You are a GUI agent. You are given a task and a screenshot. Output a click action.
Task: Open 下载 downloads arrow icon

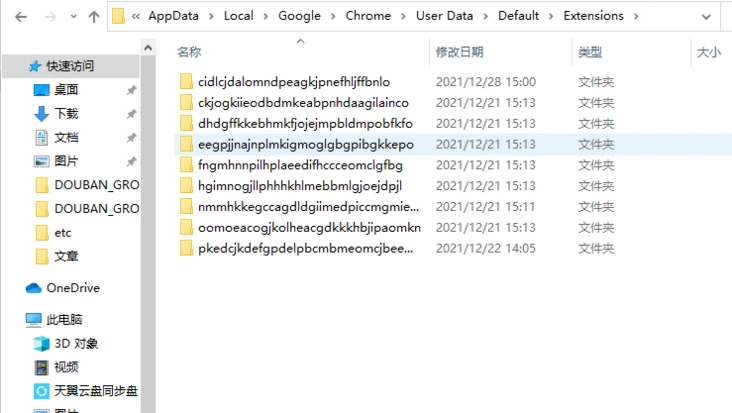tap(42, 113)
